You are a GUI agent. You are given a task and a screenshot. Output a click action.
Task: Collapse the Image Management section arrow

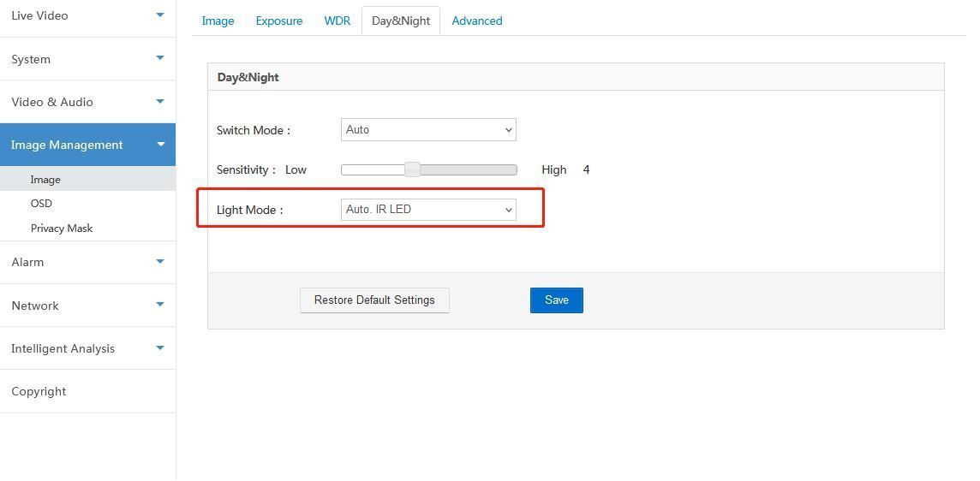[160, 145]
